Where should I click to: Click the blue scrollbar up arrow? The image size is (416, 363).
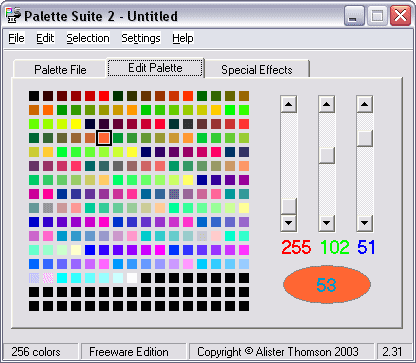(365, 104)
